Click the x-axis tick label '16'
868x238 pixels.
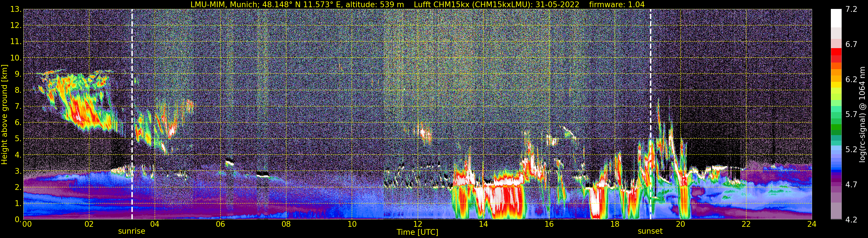[549, 224]
